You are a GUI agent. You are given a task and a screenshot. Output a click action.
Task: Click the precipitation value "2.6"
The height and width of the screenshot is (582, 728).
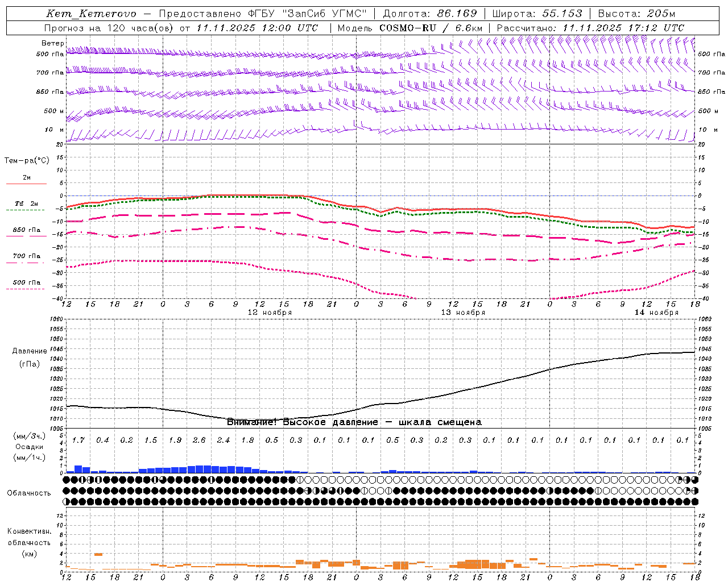pos(199,440)
